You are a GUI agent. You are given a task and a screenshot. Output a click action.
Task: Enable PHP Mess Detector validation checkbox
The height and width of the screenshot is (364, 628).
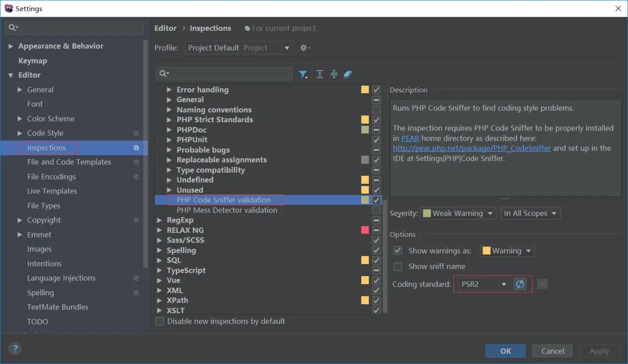pos(376,210)
